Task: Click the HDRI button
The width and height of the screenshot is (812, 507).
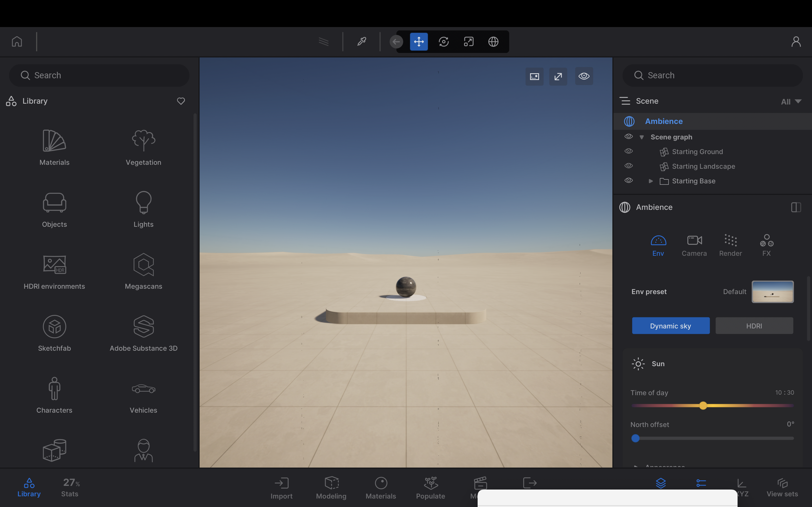Action: coord(754,326)
